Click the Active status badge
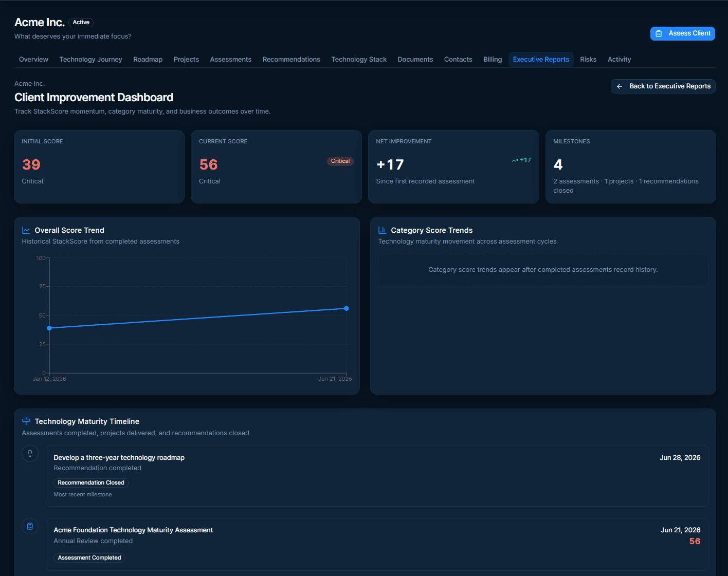 [81, 23]
